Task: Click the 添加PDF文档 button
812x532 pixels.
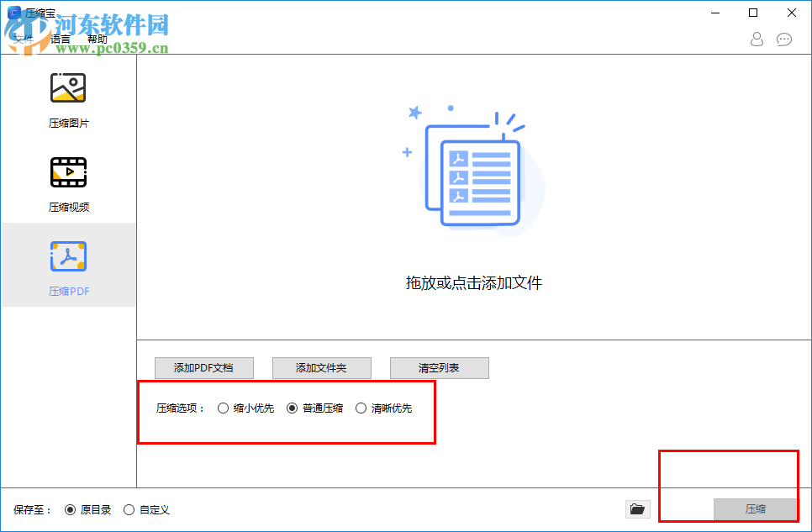Action: point(203,368)
